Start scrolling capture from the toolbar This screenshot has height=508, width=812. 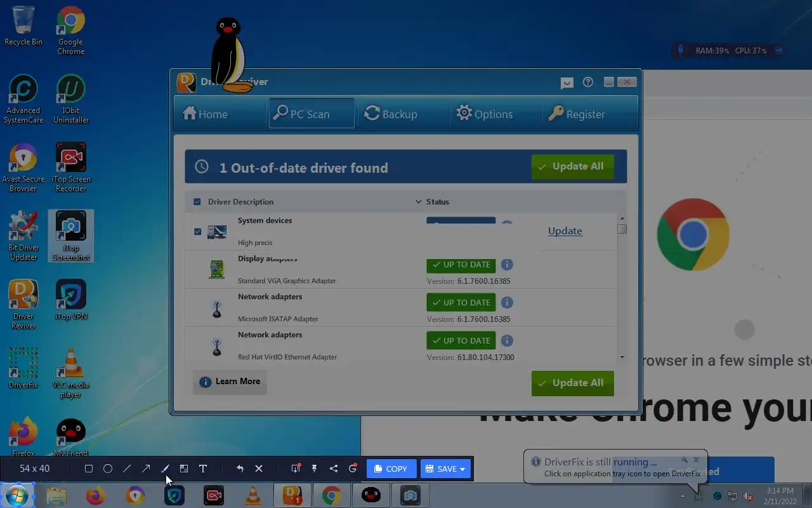(x=296, y=469)
